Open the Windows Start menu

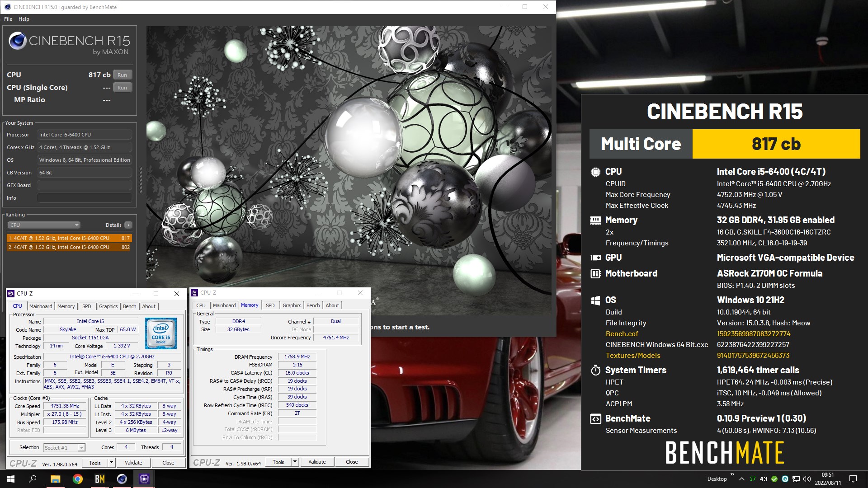click(x=11, y=479)
